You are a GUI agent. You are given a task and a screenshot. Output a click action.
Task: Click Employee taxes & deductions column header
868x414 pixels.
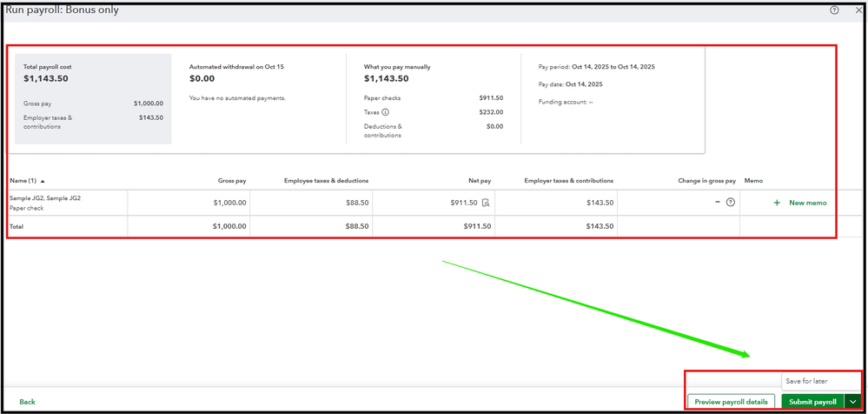326,181
